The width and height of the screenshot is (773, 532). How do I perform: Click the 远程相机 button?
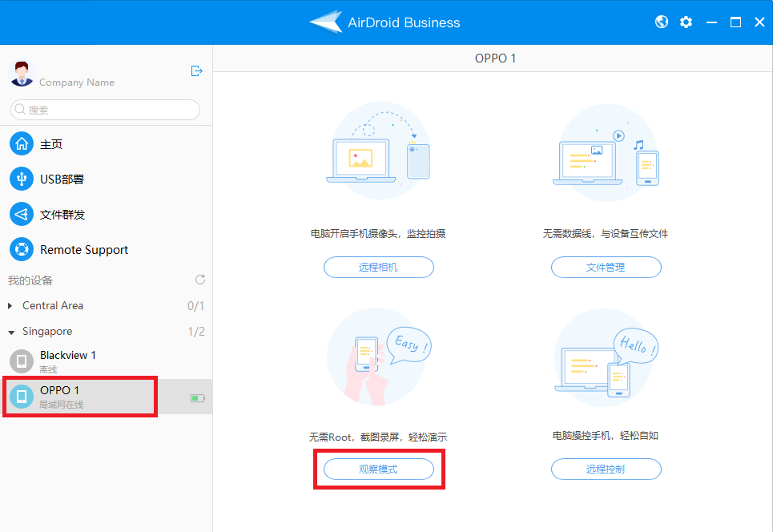379,268
